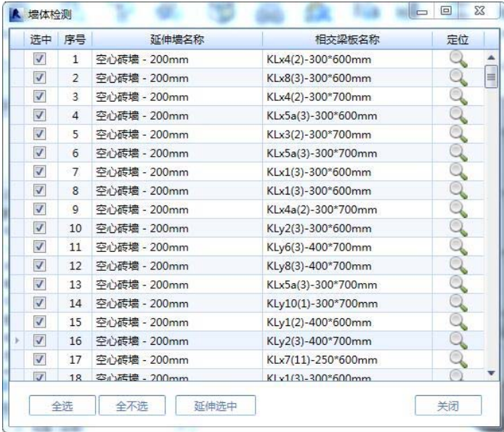Sort by the 序号 column header
504x432 pixels.
tap(75, 39)
